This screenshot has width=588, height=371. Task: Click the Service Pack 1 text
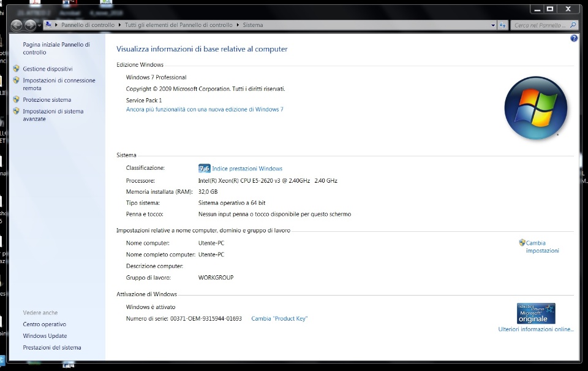pos(144,100)
